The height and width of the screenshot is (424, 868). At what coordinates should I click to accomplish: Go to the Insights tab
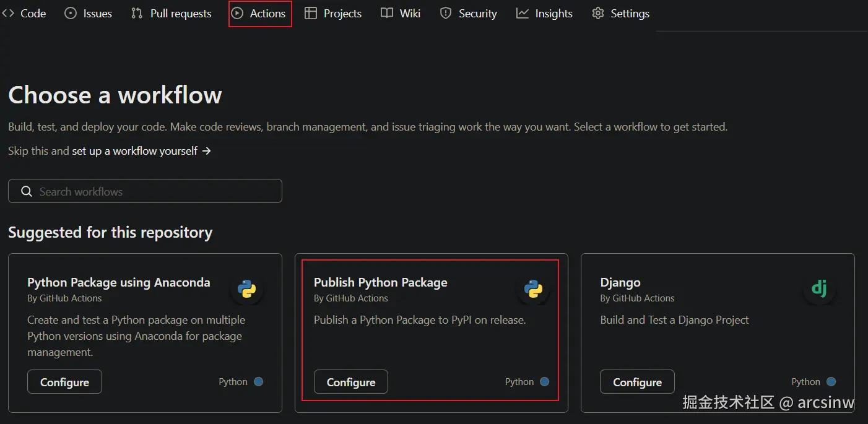544,13
